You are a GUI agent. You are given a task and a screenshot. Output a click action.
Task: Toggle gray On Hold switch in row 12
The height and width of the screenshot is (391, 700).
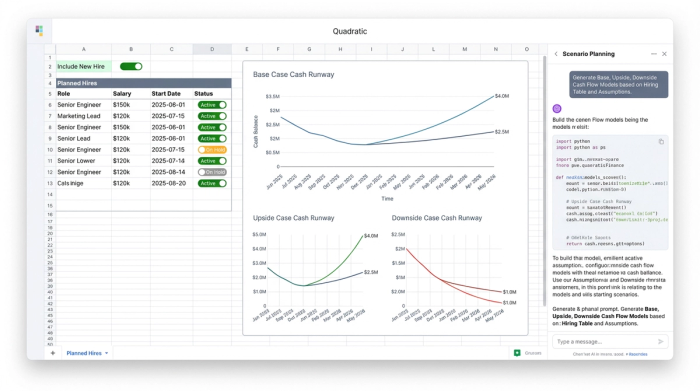point(212,172)
